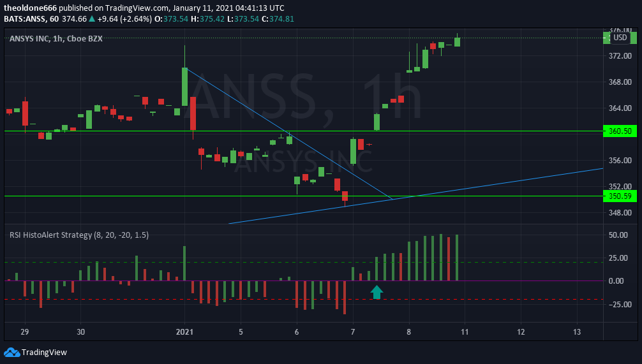This screenshot has height=364, width=642.
Task: Click the close value C:374.81
Action: tap(278, 19)
